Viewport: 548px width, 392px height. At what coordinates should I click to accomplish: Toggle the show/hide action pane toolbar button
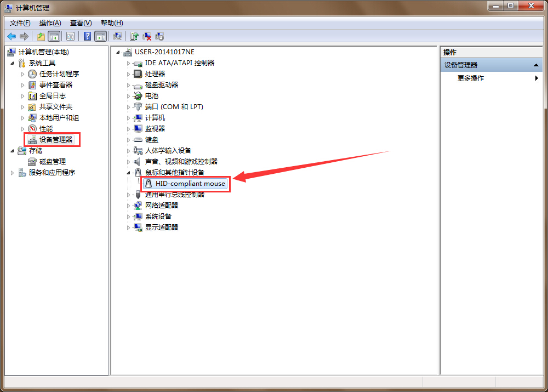point(100,36)
